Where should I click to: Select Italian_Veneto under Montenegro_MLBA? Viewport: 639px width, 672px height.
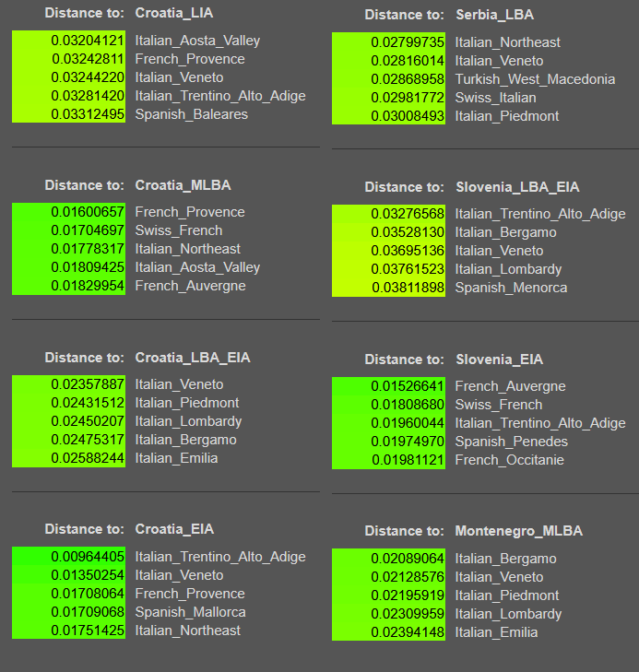click(x=499, y=577)
